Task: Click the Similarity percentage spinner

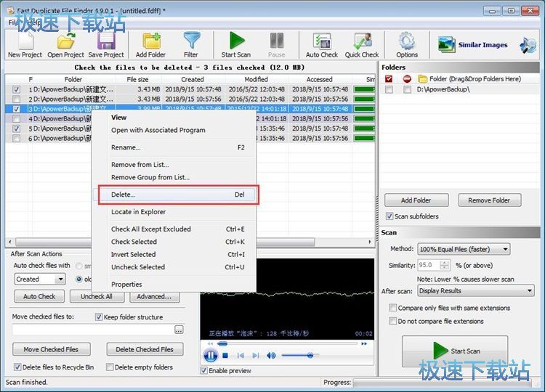Action: [444, 265]
